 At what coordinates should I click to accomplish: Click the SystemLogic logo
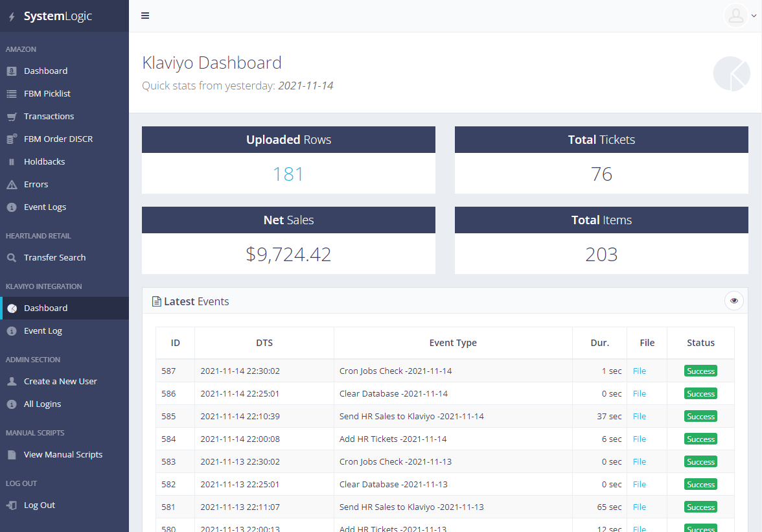pos(57,16)
